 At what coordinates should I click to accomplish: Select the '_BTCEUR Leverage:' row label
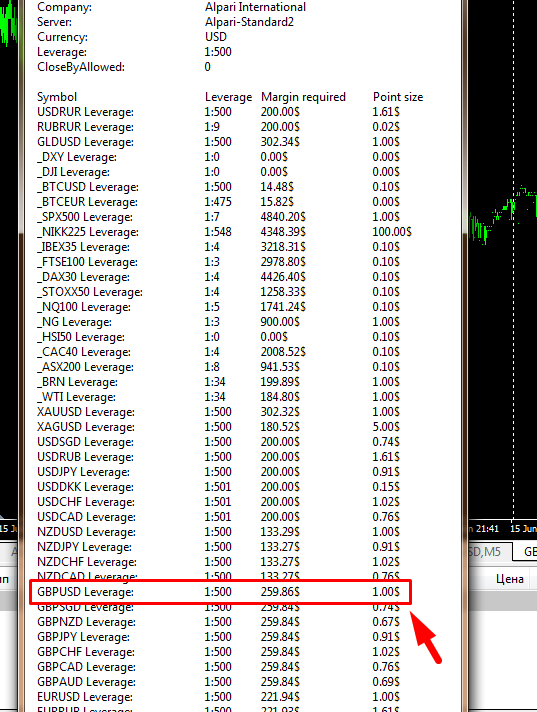(87, 202)
